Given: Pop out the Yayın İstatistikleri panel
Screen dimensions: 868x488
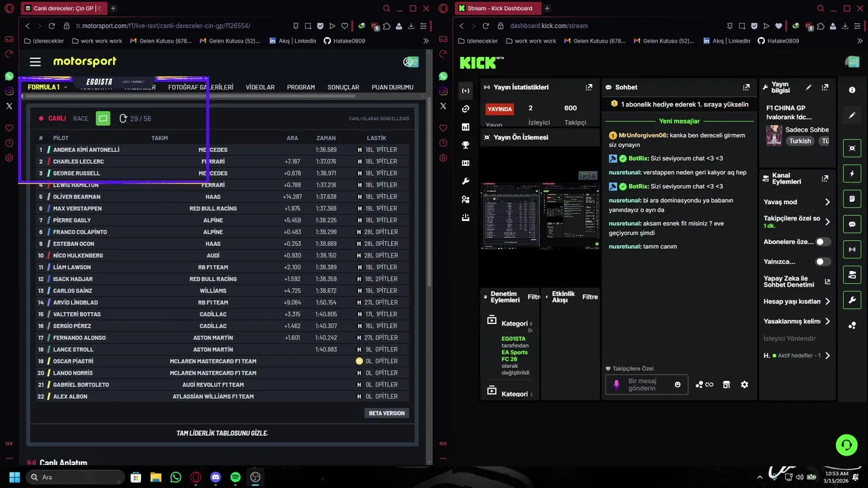Looking at the screenshot, I should pos(589,87).
